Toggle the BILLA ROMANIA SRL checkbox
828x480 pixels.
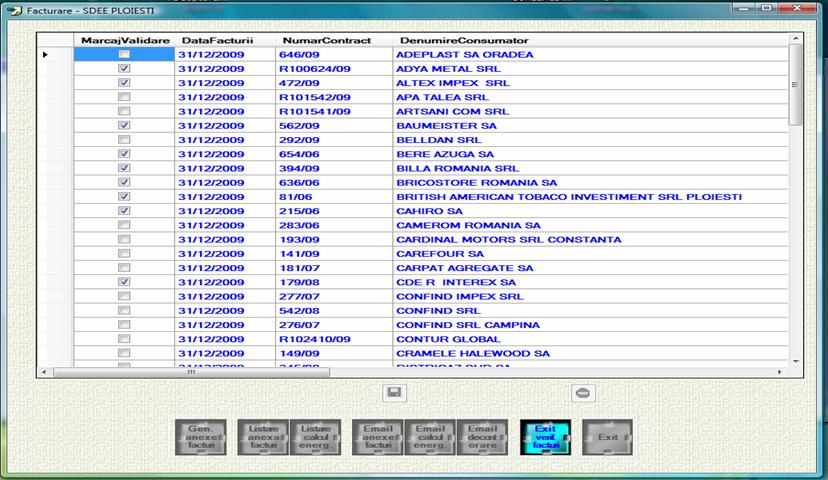(124, 168)
